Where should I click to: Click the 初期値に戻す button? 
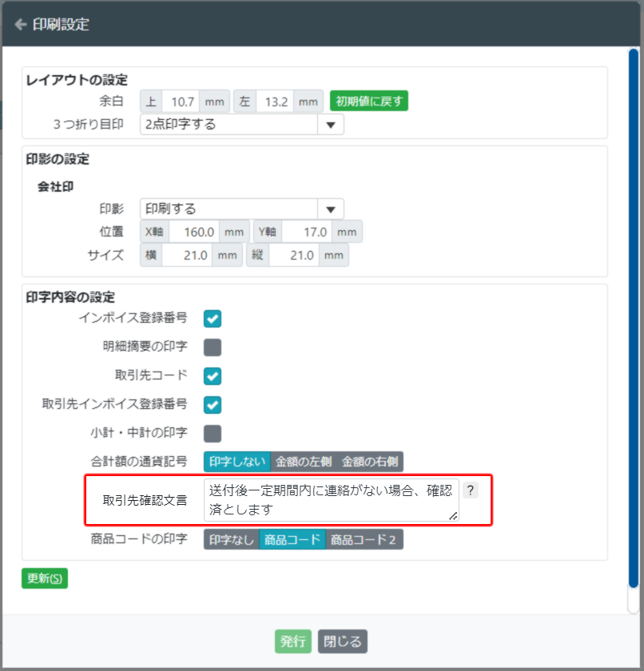tap(368, 101)
